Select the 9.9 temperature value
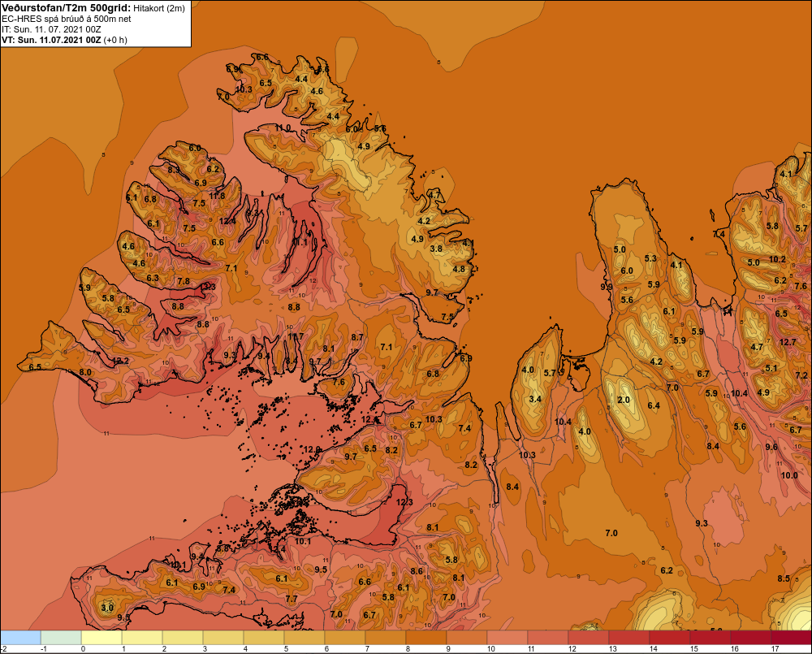The height and width of the screenshot is (654, 812). 607,287
